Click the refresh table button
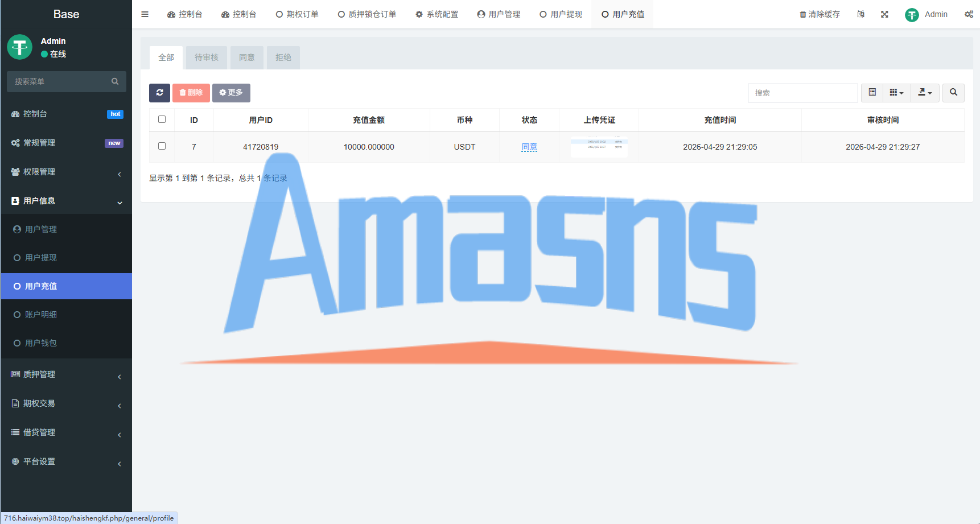Screen dimensions: 980x524 coord(159,93)
